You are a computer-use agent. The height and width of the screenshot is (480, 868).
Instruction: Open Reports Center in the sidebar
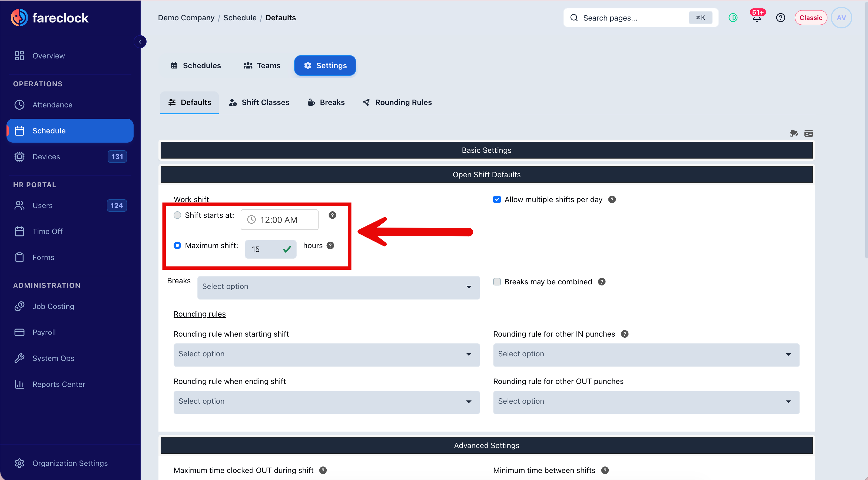tap(59, 384)
